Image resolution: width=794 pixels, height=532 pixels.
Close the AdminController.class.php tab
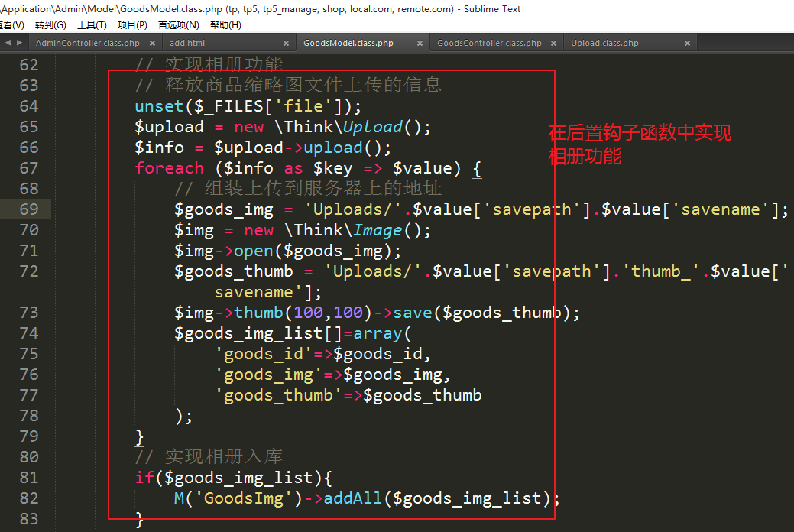tap(152, 44)
